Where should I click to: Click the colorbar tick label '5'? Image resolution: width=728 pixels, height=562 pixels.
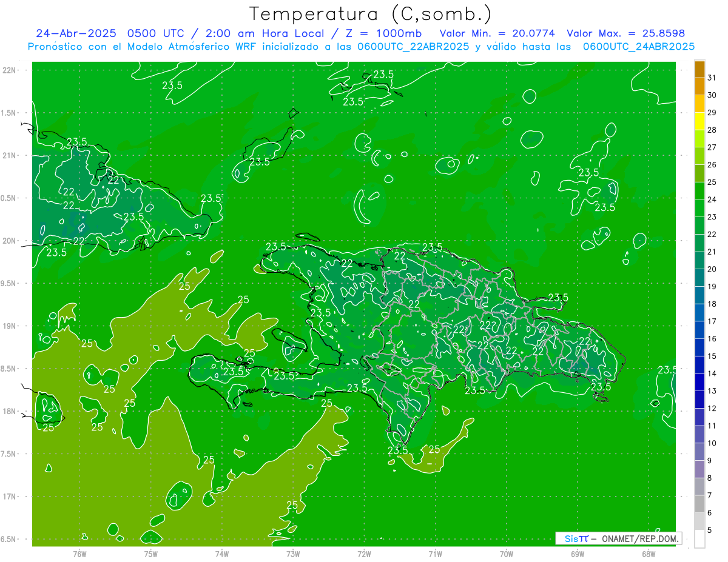pyautogui.click(x=710, y=531)
